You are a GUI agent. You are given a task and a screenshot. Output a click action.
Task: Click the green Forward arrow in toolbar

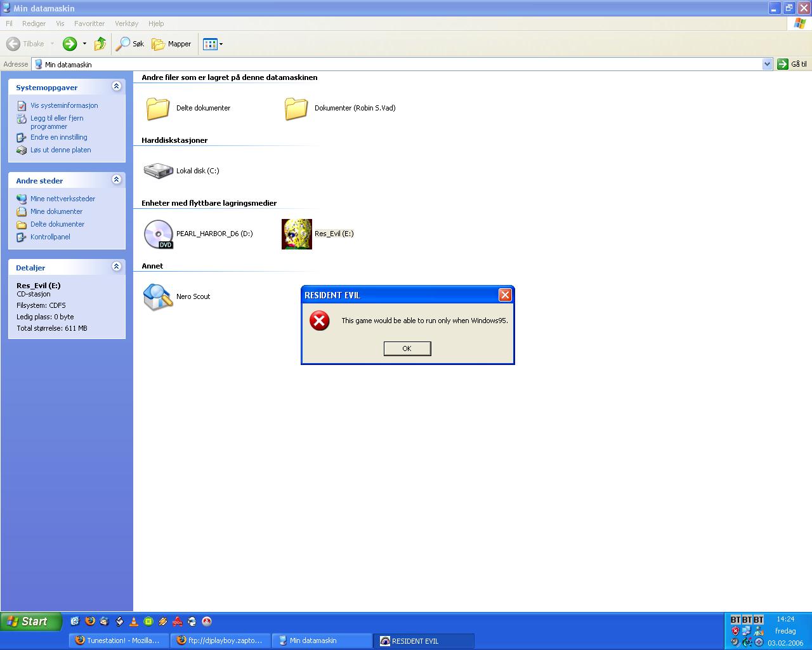(x=70, y=44)
